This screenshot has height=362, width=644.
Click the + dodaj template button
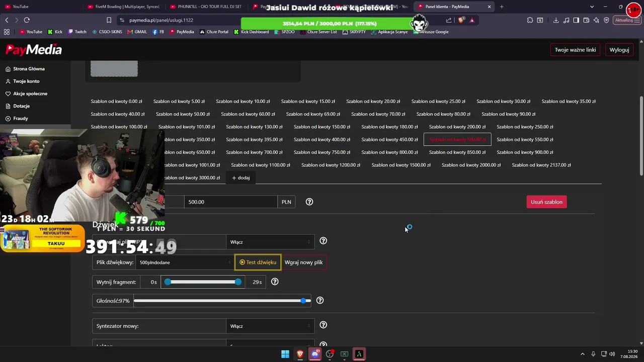coord(241,177)
